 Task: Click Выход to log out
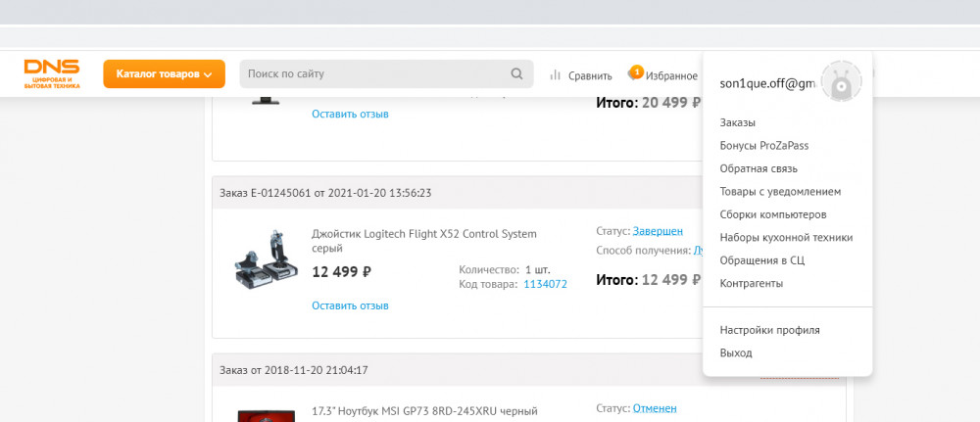736,352
